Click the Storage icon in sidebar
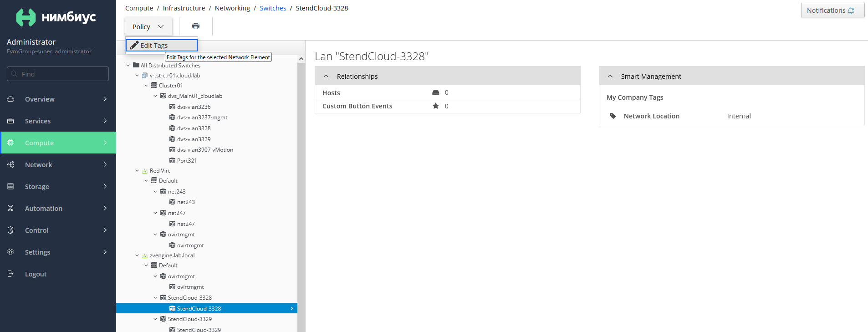 coord(10,186)
